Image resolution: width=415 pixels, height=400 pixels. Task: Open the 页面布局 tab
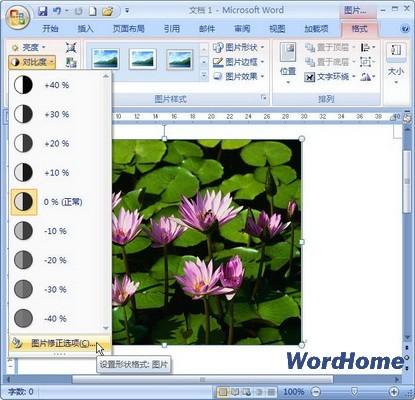click(128, 29)
